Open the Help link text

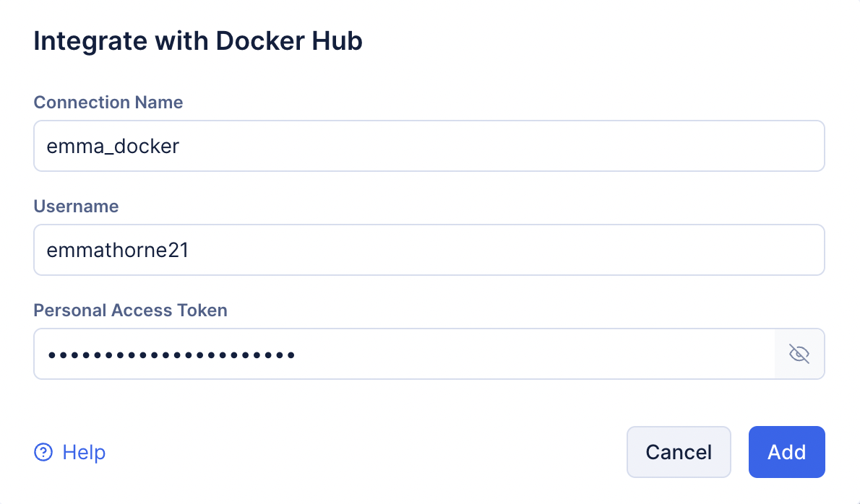pos(84,452)
